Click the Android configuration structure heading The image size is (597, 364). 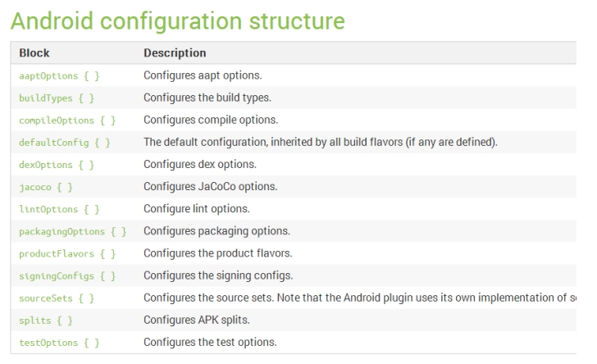point(176,20)
